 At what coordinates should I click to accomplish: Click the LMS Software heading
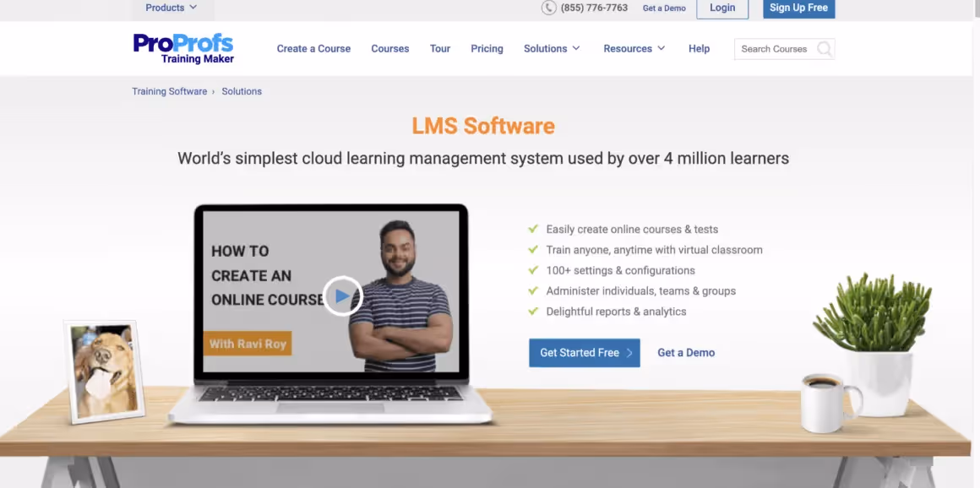[x=483, y=126]
